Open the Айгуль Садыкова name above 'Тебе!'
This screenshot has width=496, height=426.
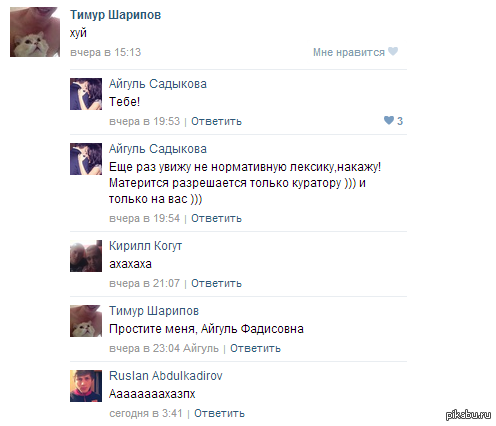click(158, 84)
